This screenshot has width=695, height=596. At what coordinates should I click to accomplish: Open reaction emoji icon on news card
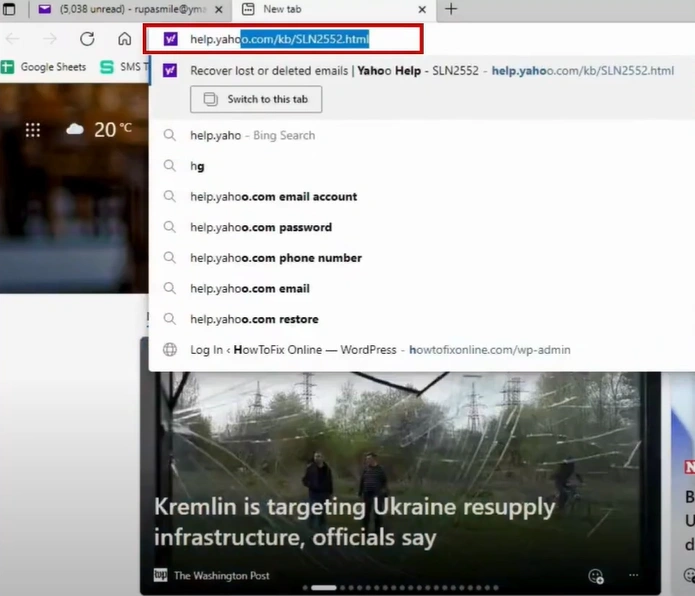(596, 576)
